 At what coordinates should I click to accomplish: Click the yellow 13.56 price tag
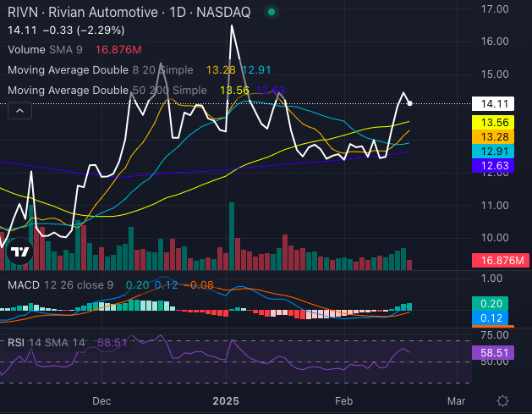492,122
